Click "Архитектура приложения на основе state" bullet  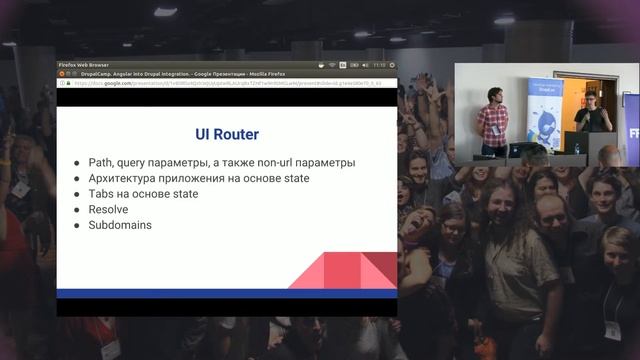click(x=199, y=178)
